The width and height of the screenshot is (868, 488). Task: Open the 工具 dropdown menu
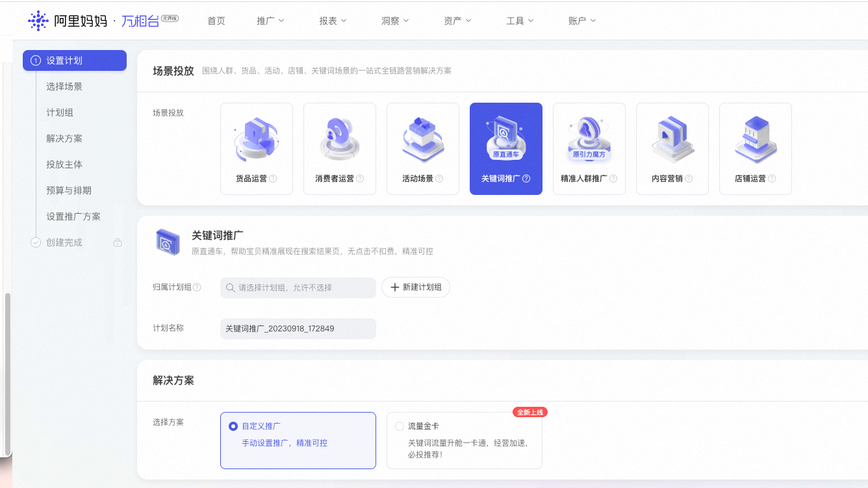520,21
